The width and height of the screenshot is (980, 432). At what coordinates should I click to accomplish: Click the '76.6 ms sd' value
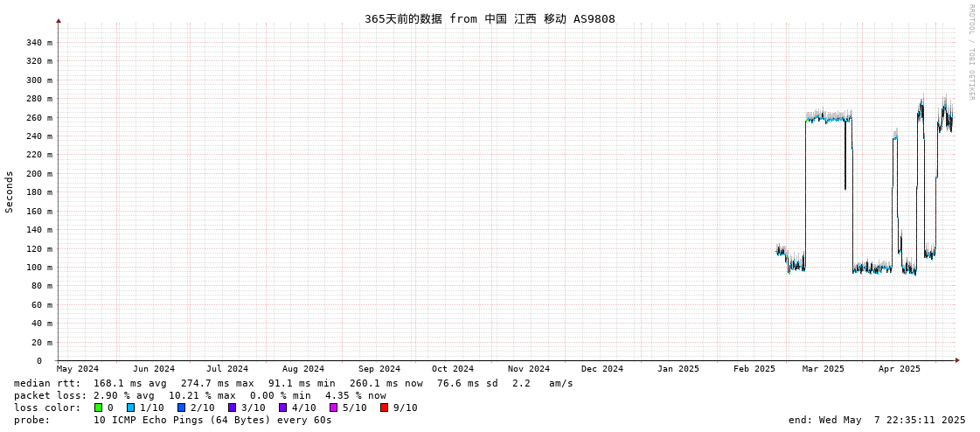[x=468, y=383]
